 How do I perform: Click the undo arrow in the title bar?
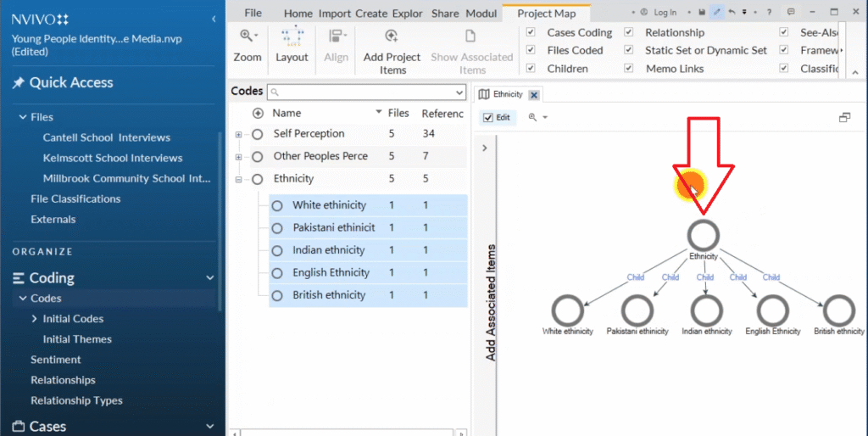(x=732, y=12)
